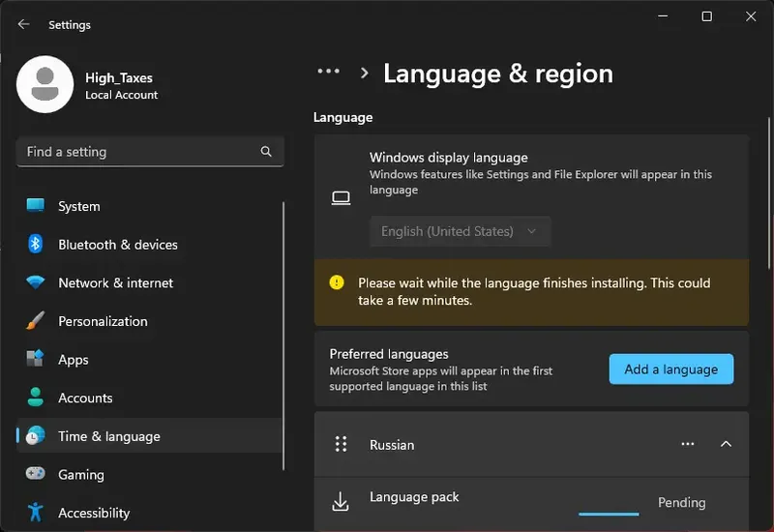Click the Apps icon in sidebar
774x532 pixels.
35,359
